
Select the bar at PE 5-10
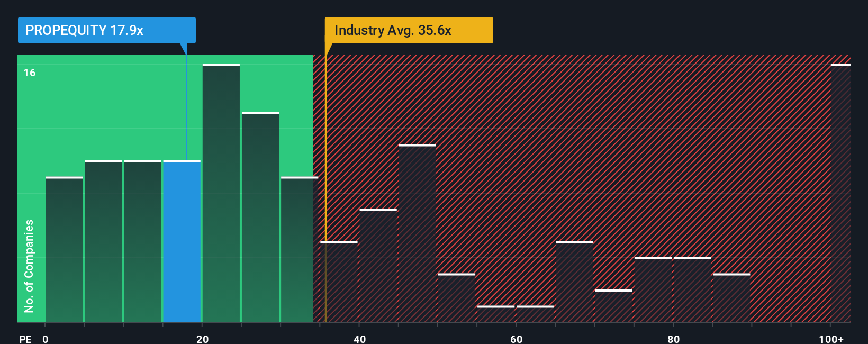tap(103, 241)
